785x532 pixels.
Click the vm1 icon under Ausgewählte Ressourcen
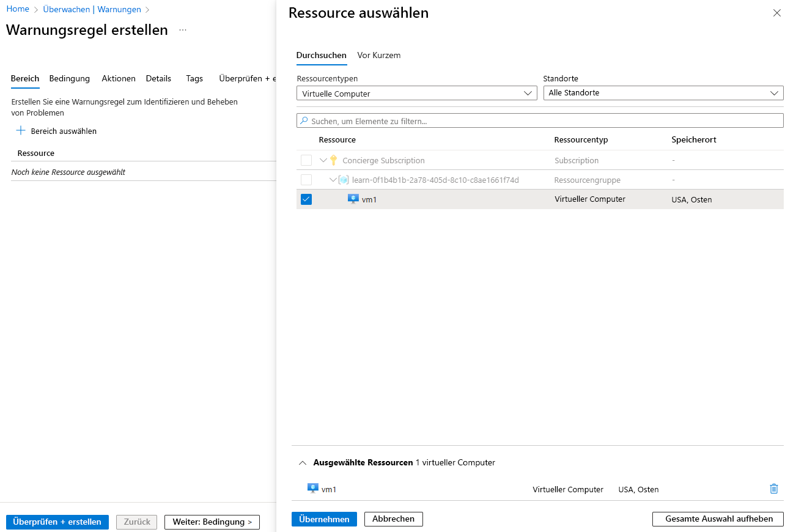(x=313, y=488)
